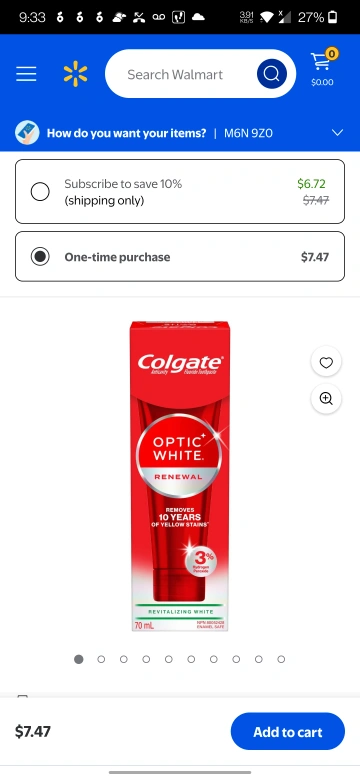Open the shopping cart showing $0.00
Screen dimensions: 360x780
coord(323,69)
